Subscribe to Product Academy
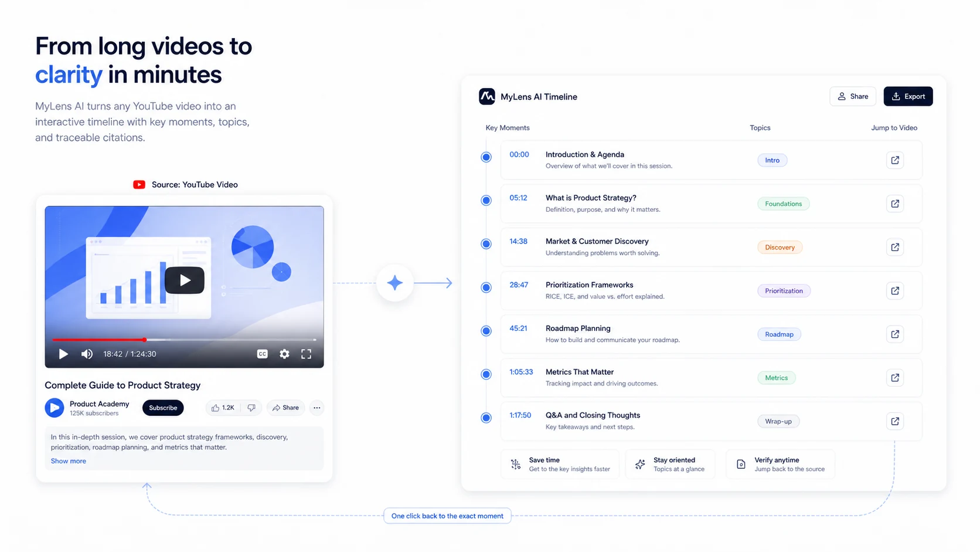Image resolution: width=980 pixels, height=552 pixels. [163, 408]
